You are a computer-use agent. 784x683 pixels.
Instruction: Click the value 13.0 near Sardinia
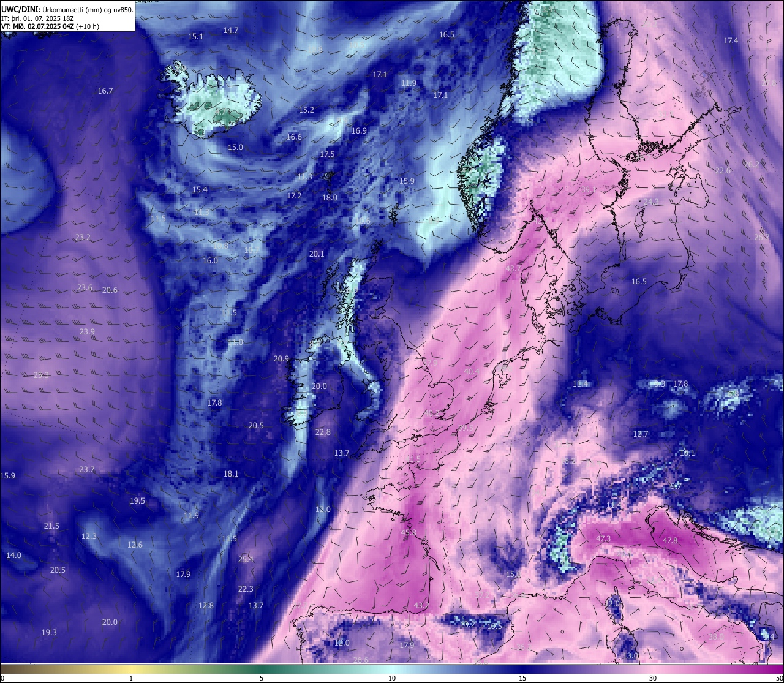point(630,656)
